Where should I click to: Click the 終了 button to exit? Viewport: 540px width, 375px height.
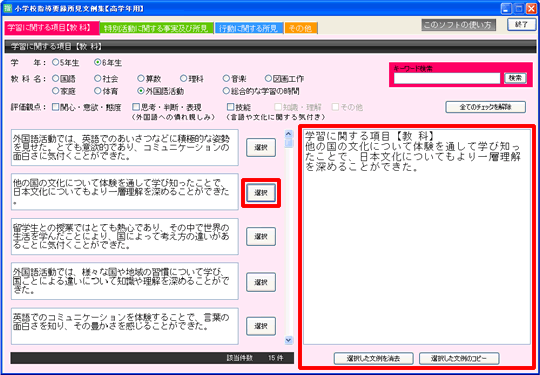pos(522,24)
